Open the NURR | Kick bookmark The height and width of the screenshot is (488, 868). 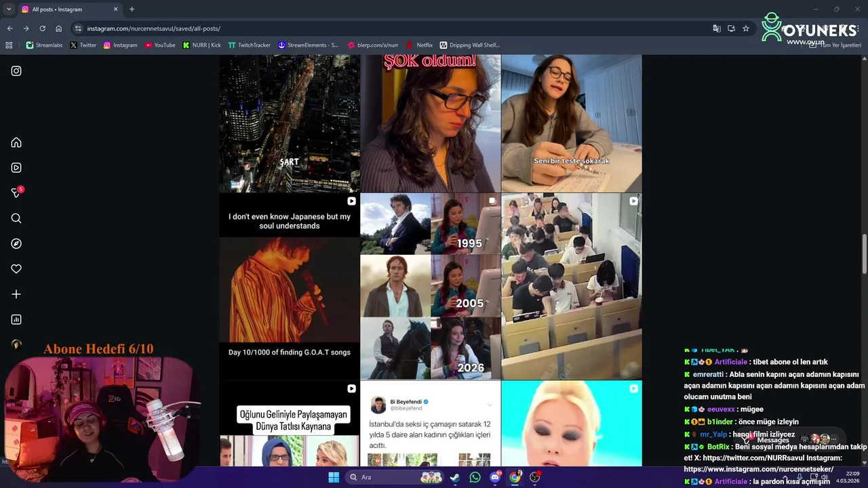point(202,45)
